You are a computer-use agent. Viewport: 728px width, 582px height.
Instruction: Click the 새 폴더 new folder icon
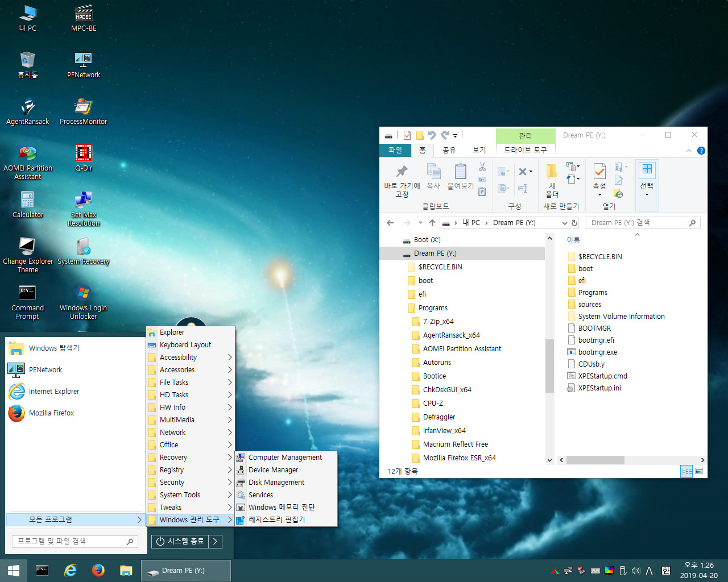(x=552, y=180)
